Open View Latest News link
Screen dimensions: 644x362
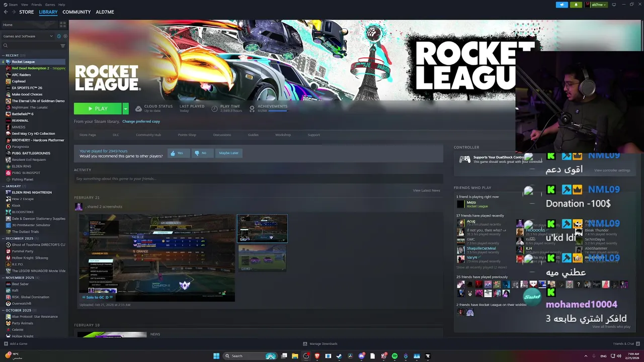(x=427, y=191)
